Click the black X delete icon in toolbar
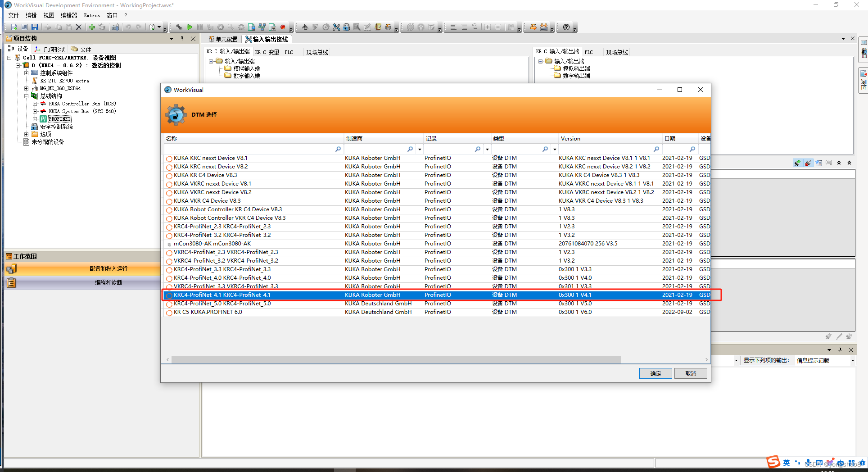868x472 pixels. click(79, 27)
